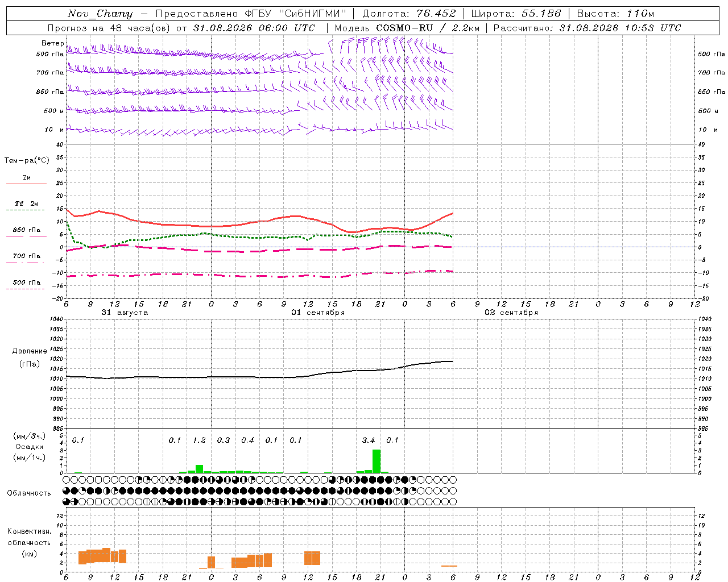Select the Долгота 76.452 longitude field
Screen dimensions: 728x582
point(409,14)
